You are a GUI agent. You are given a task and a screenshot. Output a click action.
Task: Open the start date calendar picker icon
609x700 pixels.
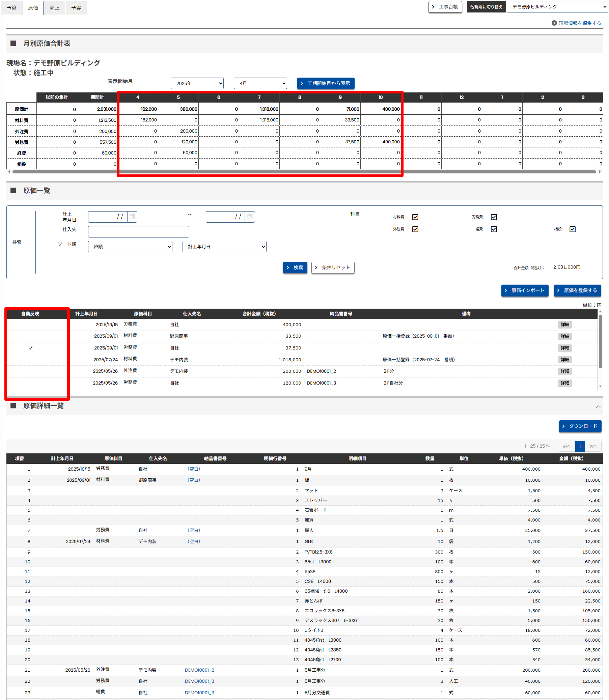tap(132, 217)
